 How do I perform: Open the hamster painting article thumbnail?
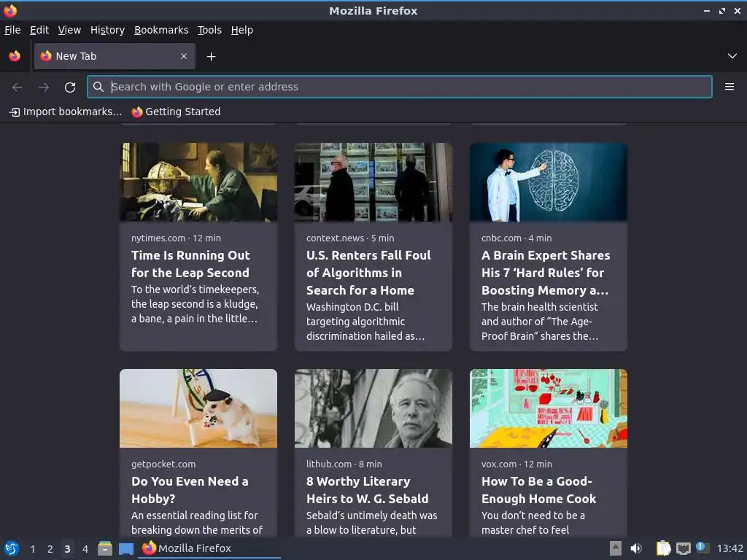(198, 408)
